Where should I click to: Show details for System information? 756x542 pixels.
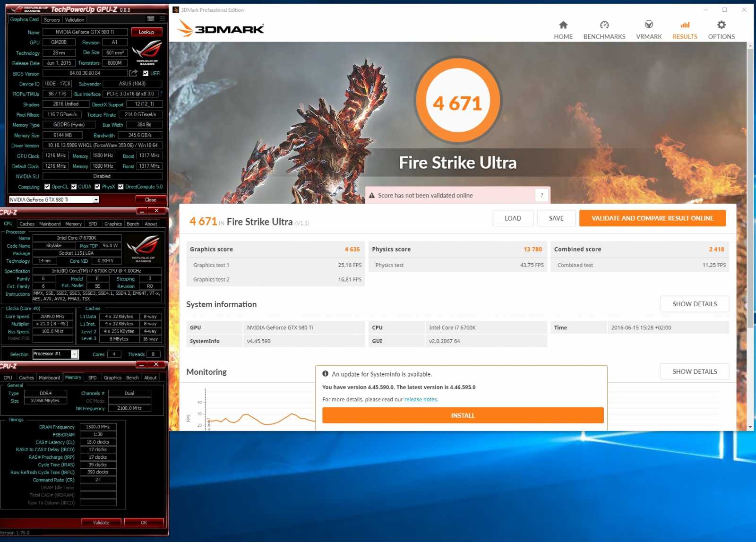pos(695,304)
